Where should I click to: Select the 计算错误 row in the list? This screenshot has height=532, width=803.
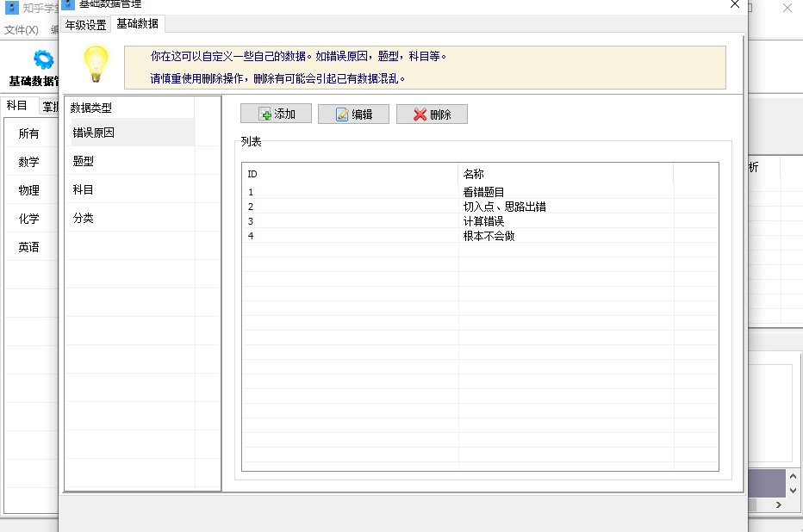coord(483,221)
